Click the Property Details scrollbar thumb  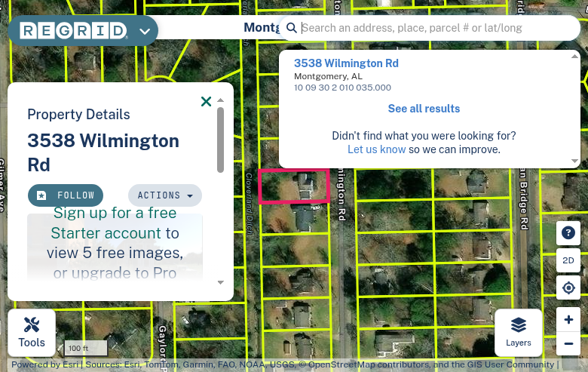pos(220,140)
